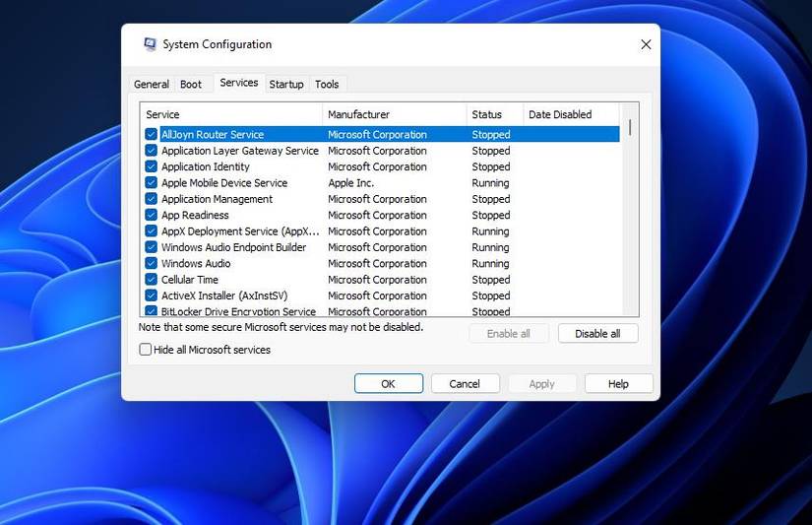
Task: Select App Readiness service name
Action: tap(195, 215)
